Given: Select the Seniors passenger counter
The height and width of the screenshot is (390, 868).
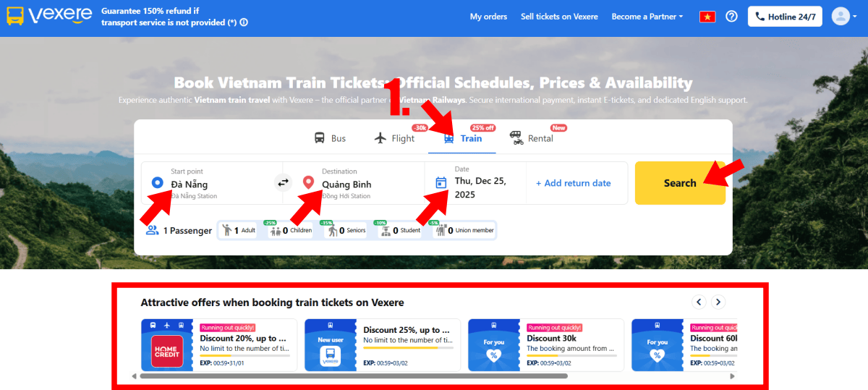Looking at the screenshot, I should click(346, 230).
